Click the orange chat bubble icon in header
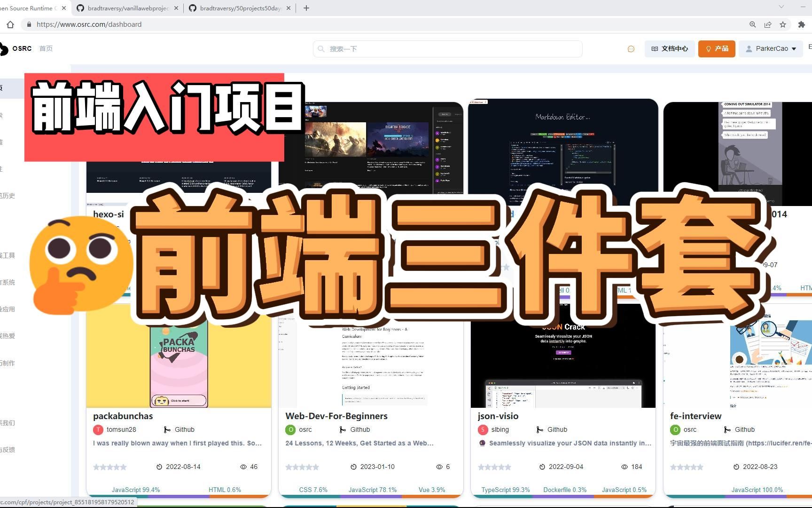812x508 pixels. point(631,49)
